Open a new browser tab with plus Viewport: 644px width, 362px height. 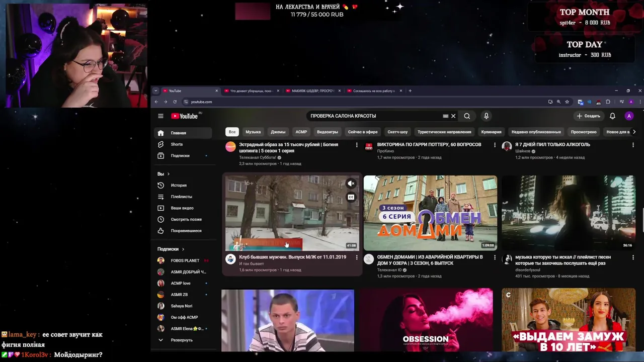pyautogui.click(x=410, y=91)
